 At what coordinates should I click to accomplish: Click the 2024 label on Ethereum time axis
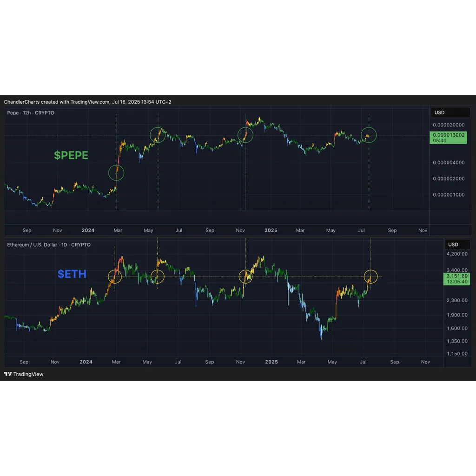86,362
